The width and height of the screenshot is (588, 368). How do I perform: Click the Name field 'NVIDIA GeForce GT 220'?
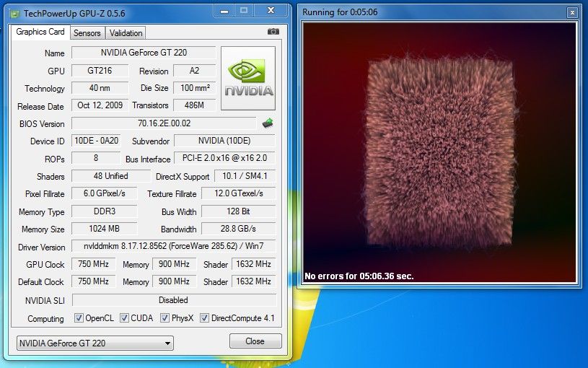coord(144,53)
